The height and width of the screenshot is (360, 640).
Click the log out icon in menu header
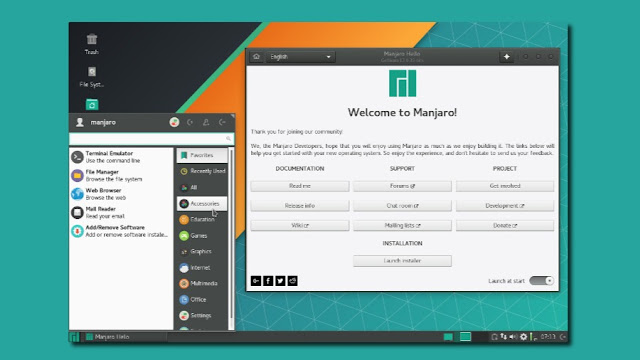click(x=222, y=122)
